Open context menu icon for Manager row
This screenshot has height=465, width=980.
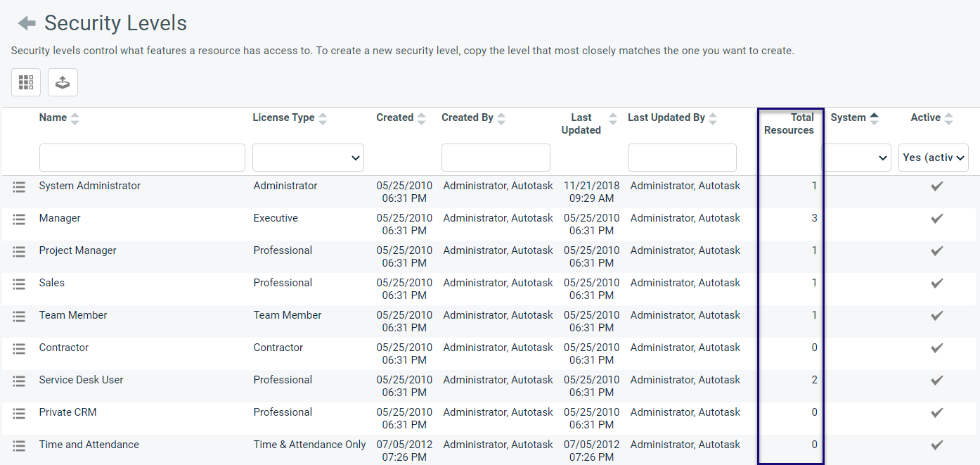[x=19, y=219]
